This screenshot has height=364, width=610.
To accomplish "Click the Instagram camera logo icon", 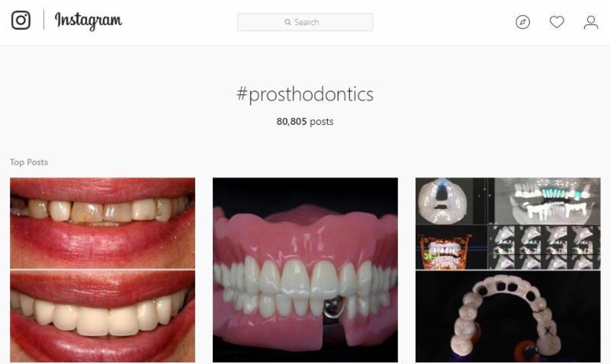I will point(21,21).
